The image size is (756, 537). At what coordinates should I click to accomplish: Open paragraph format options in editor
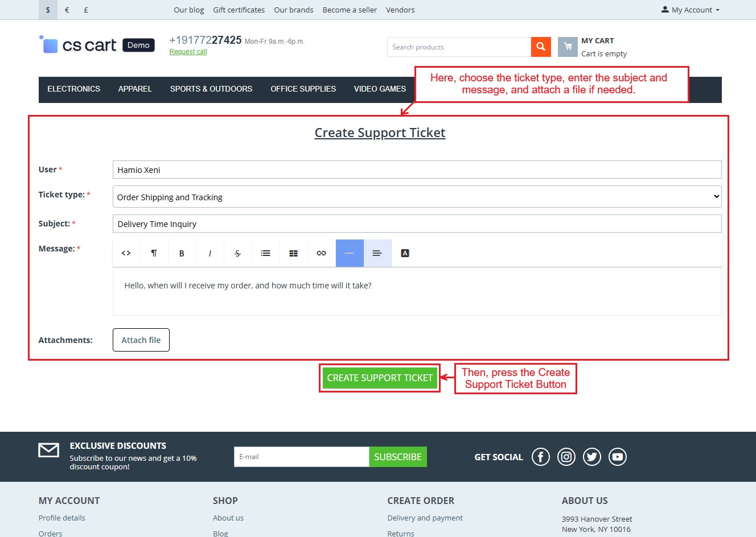tap(154, 253)
